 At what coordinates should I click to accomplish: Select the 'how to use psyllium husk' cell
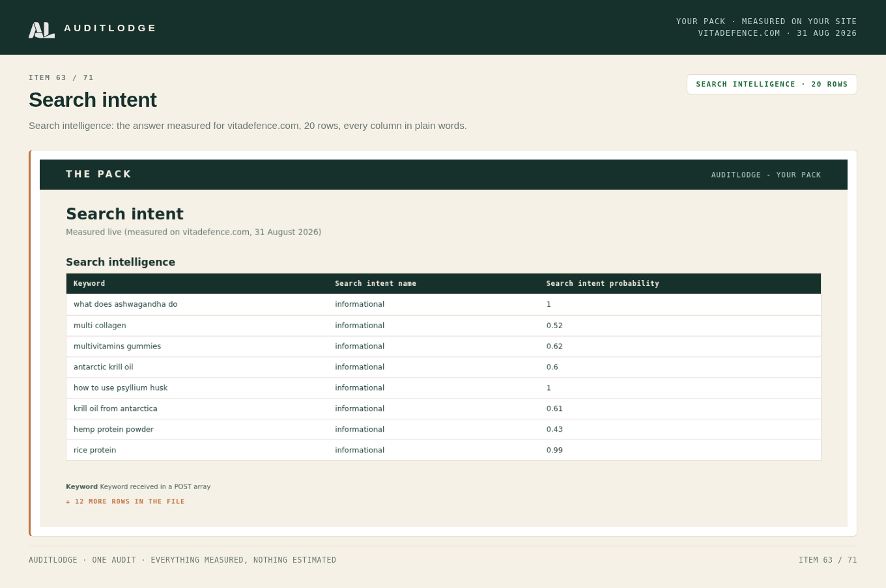tap(121, 388)
